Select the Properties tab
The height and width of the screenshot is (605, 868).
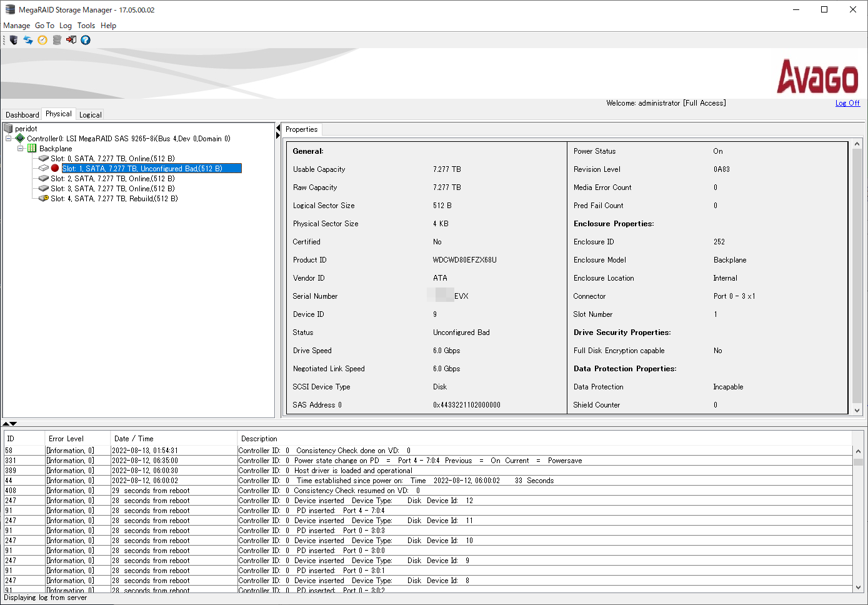302,129
